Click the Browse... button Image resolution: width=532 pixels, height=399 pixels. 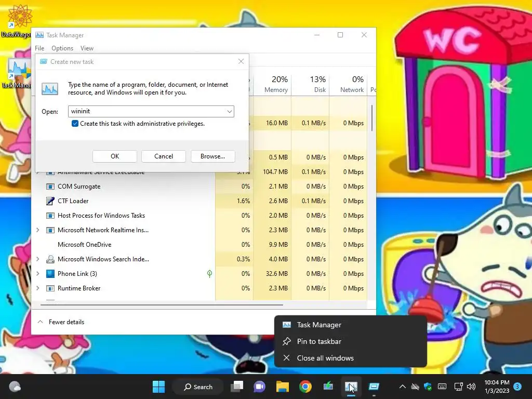(x=212, y=156)
